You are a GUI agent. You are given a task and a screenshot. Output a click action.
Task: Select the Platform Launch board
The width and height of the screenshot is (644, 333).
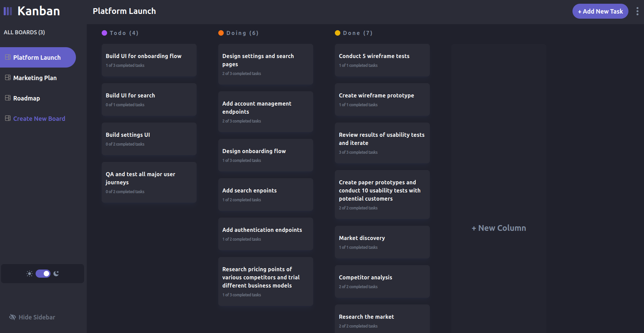(37, 57)
